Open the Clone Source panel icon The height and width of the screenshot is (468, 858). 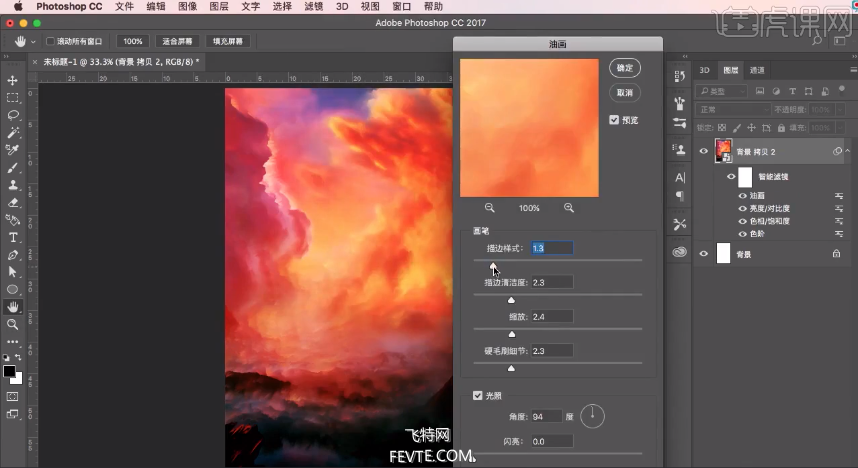[680, 149]
